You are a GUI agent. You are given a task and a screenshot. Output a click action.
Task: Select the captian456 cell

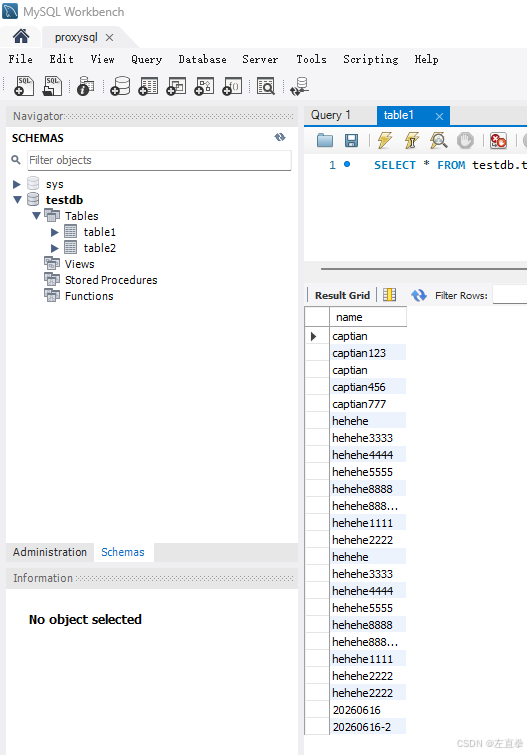pyautogui.click(x=368, y=387)
